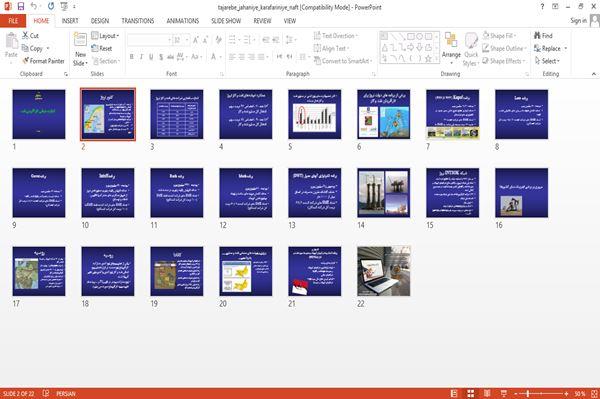Click the Sign in link
Image resolution: width=600 pixels, height=399 pixels.
[578, 21]
